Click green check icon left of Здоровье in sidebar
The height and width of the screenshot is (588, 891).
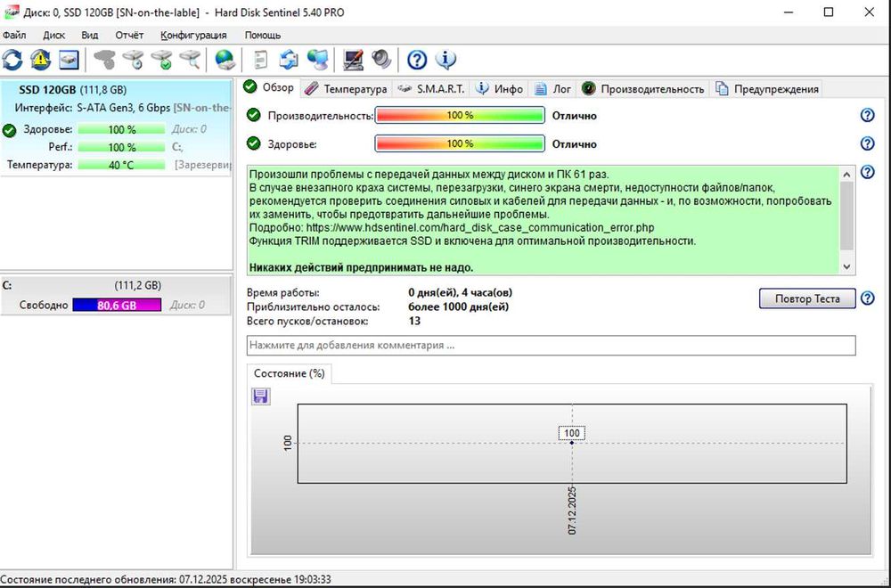click(9, 131)
